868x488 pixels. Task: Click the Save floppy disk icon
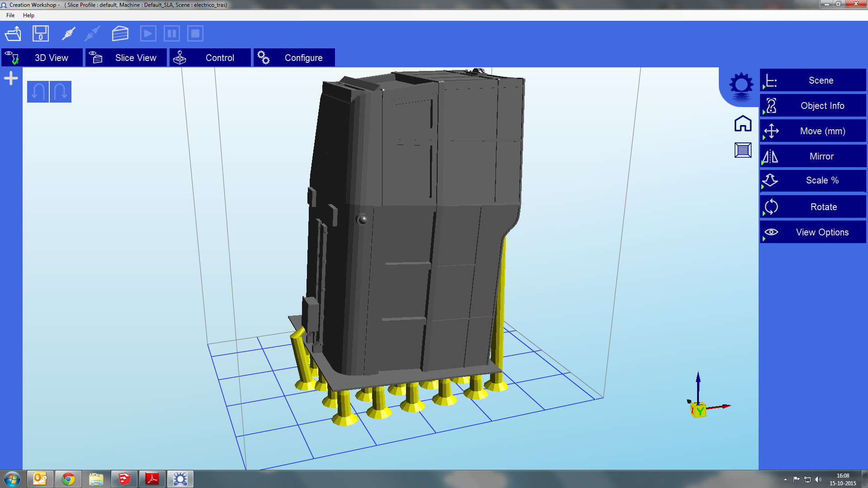coord(41,34)
